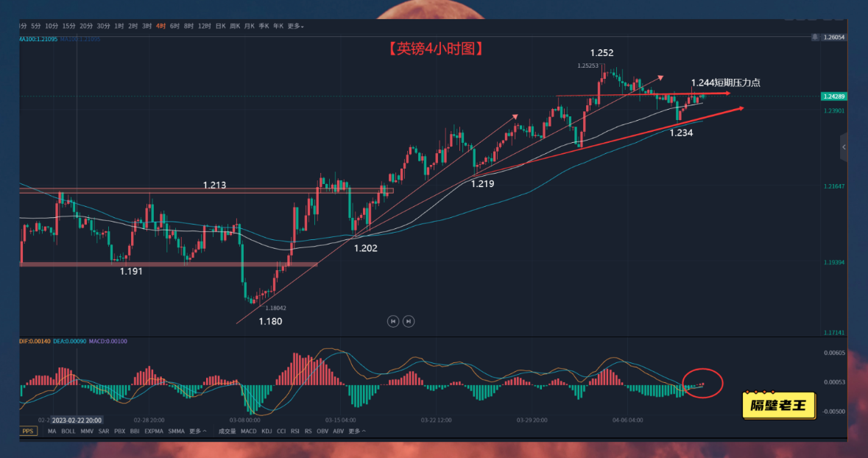Image resolution: width=868 pixels, height=458 pixels.
Task: Click the skip-back playback icon below the chart
Action: pyautogui.click(x=393, y=321)
